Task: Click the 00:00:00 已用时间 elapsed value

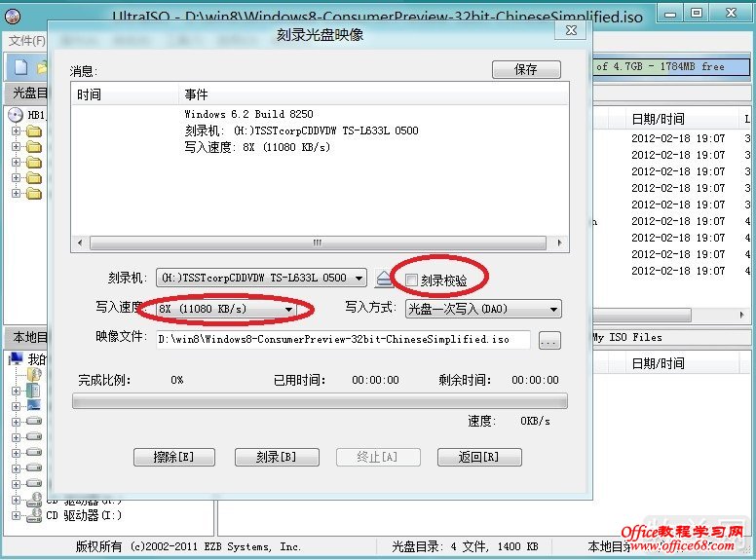Action: (x=376, y=380)
